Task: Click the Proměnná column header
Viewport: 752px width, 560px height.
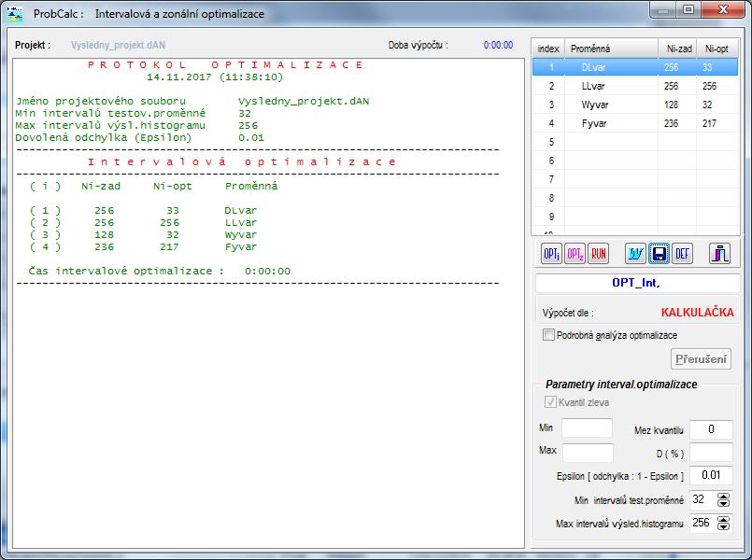Action: 611,49
